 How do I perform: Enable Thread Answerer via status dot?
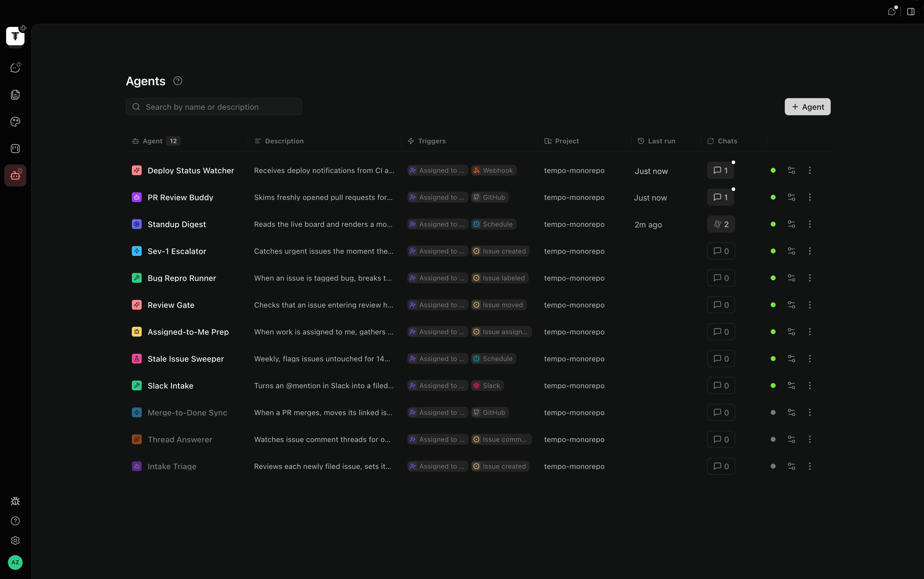[773, 439]
